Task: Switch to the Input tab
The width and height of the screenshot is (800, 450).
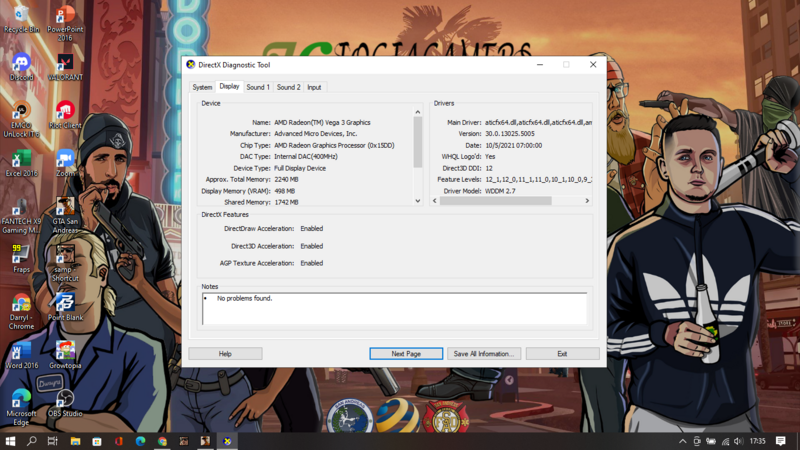Action: [314, 87]
